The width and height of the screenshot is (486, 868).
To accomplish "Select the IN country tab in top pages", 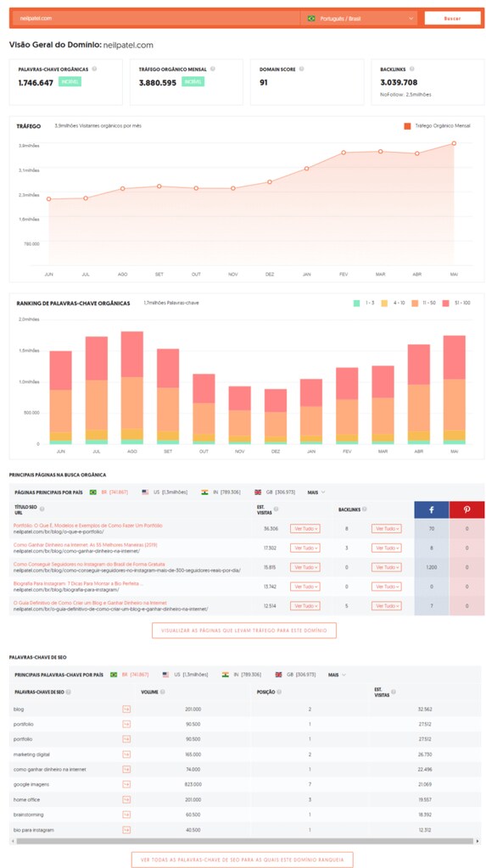I will pyautogui.click(x=221, y=492).
